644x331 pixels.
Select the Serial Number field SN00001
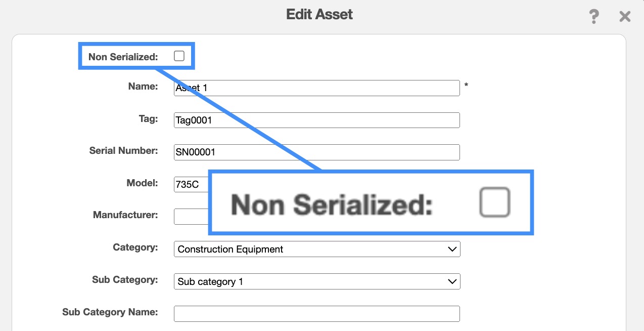pos(316,152)
